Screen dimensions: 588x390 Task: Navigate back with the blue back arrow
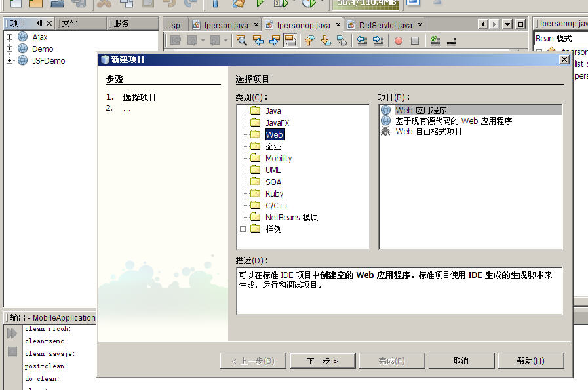click(258, 41)
